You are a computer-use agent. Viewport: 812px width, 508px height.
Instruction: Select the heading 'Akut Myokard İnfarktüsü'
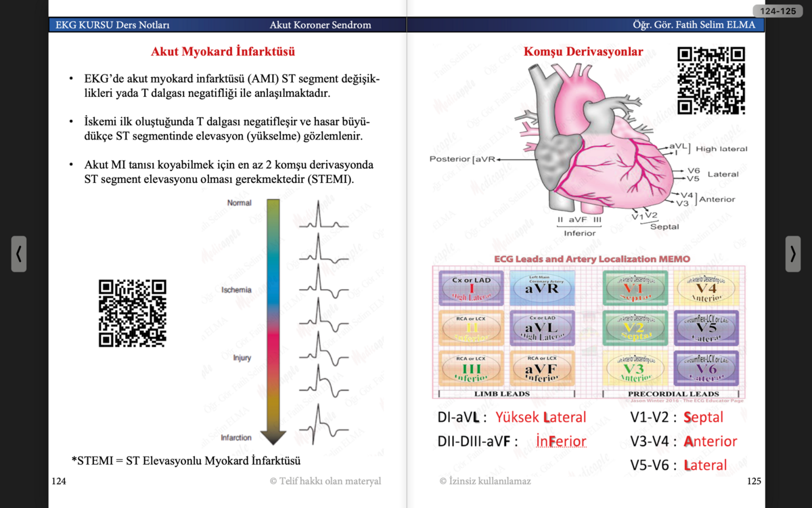(x=223, y=51)
